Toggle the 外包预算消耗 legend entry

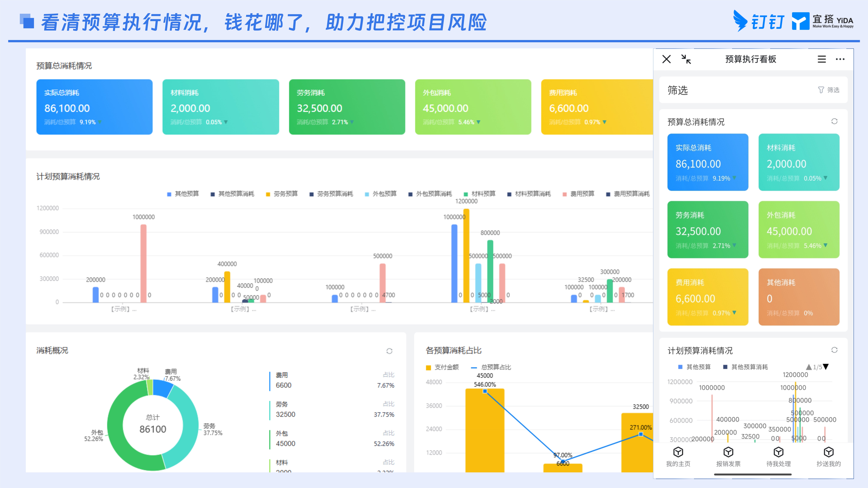point(430,194)
